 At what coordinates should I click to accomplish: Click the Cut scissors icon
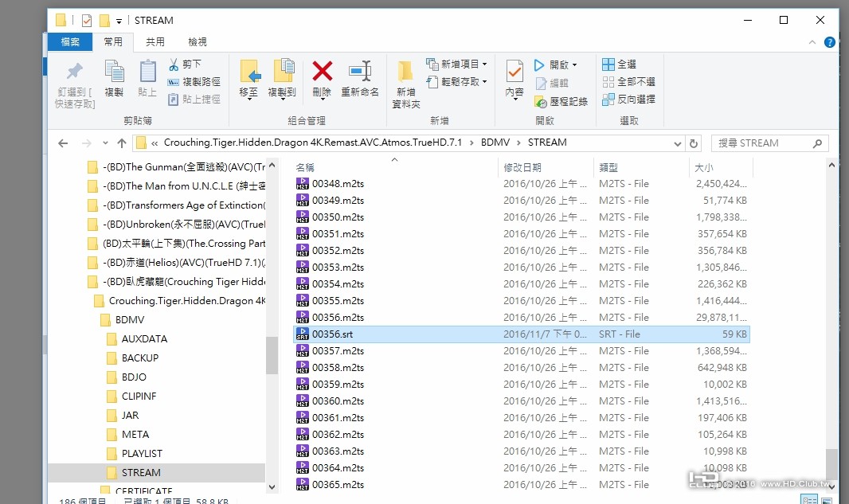[174, 64]
